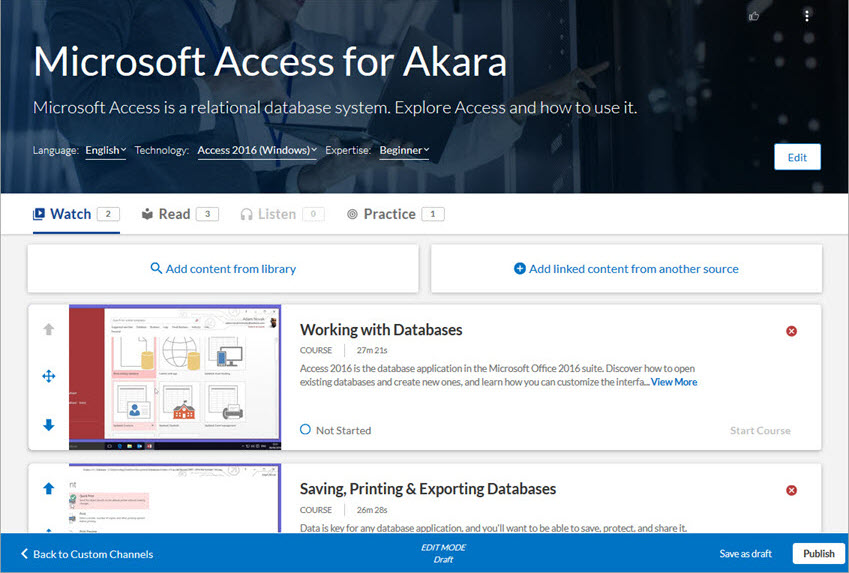Click Save as draft
The width and height of the screenshot is (849, 573).
(x=745, y=554)
